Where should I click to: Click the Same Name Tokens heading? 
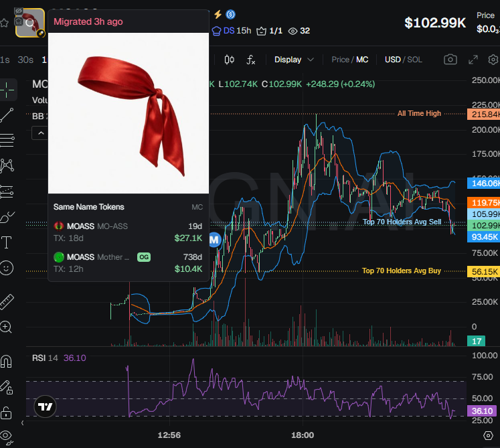[x=88, y=207]
